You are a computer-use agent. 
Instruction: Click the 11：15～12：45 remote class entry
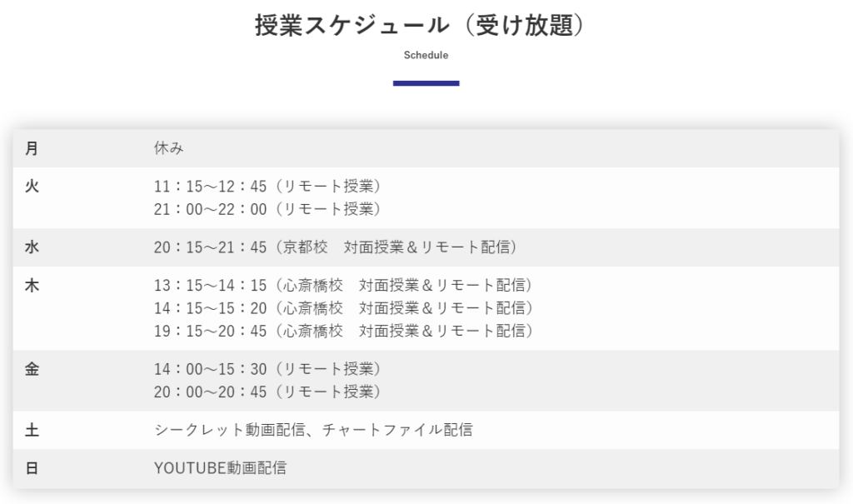pyautogui.click(x=267, y=186)
